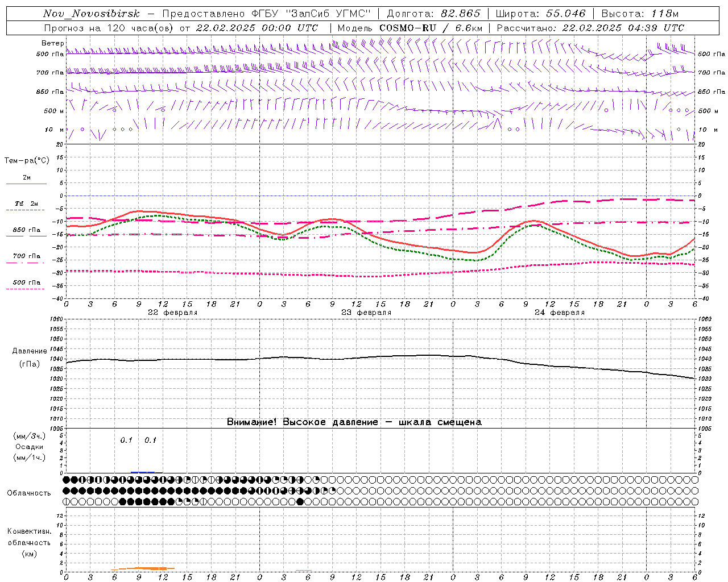728x582 pixels.
Task: Click the 700 гПа temperature legend entry
Action: (26, 256)
